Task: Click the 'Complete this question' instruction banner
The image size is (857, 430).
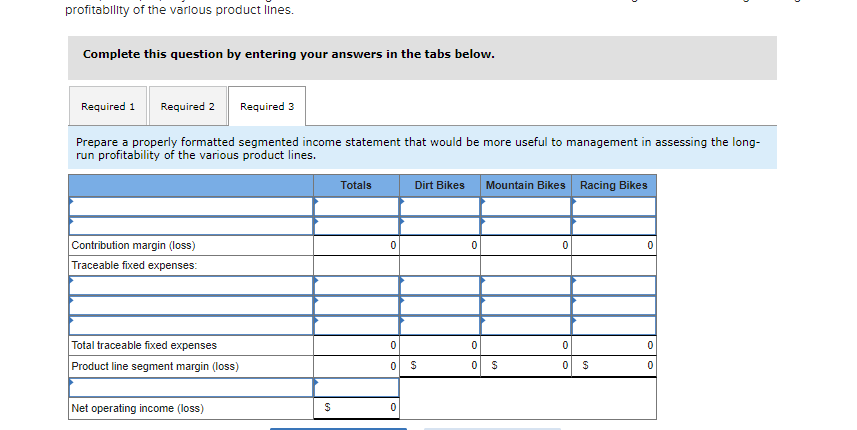Action: pyautogui.click(x=422, y=58)
